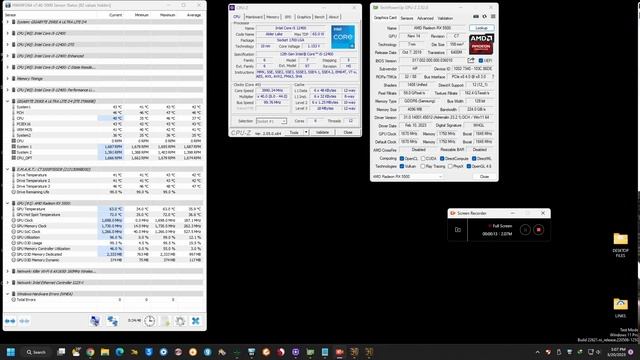Open the DESKTOP FILES folder on desktop
Image resolution: width=640 pixels, height=360 pixels.
click(620, 244)
